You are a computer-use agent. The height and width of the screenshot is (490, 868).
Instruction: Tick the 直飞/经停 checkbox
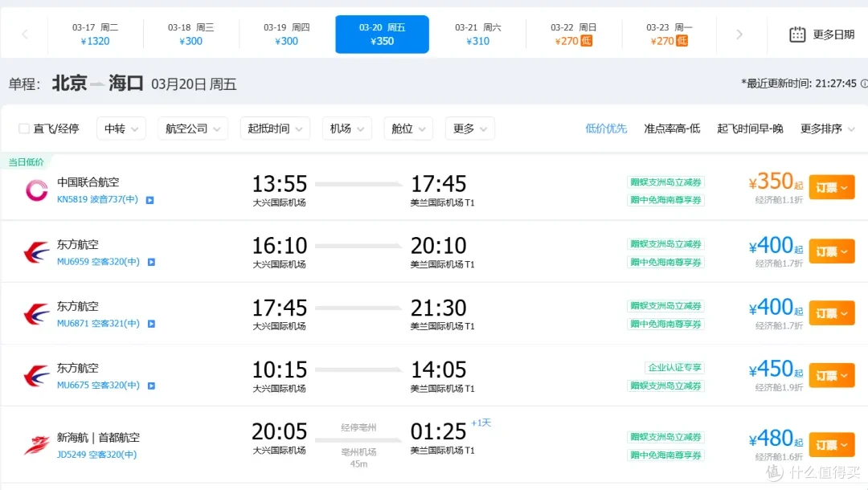coord(24,129)
